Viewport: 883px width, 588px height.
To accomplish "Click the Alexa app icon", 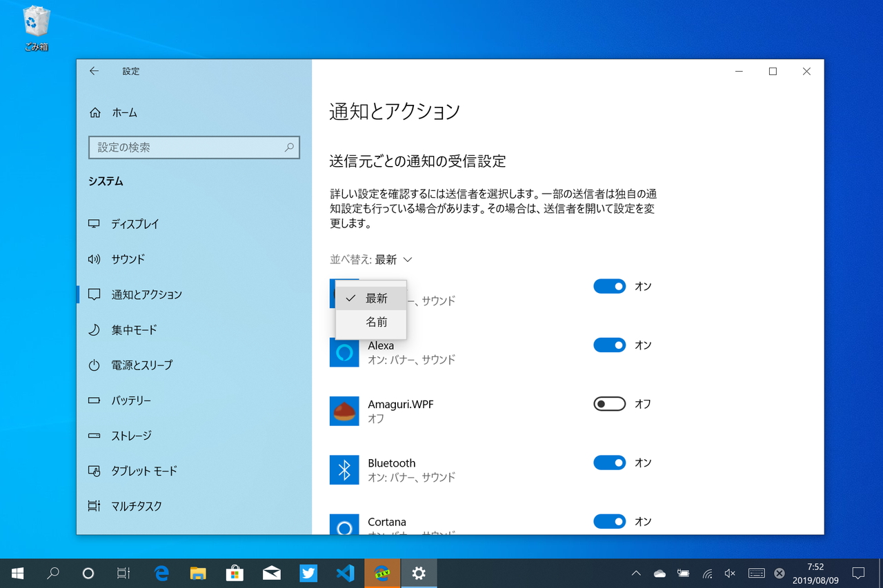I will coord(344,352).
